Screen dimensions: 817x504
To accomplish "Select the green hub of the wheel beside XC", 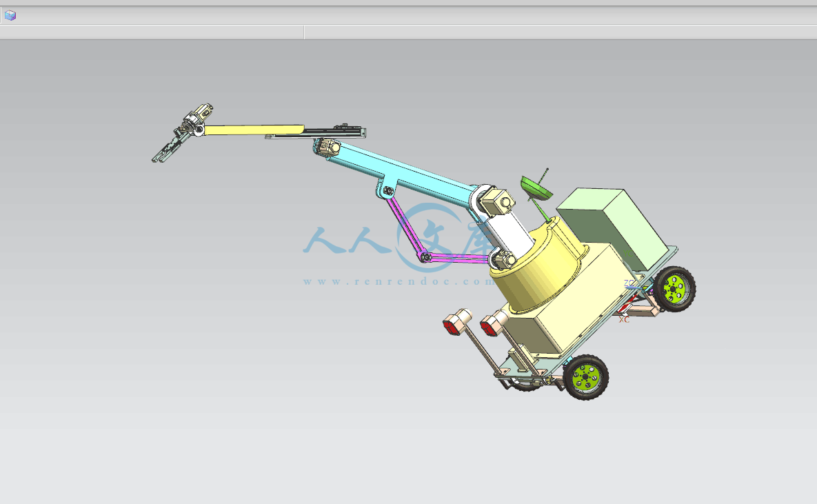I will 674,288.
